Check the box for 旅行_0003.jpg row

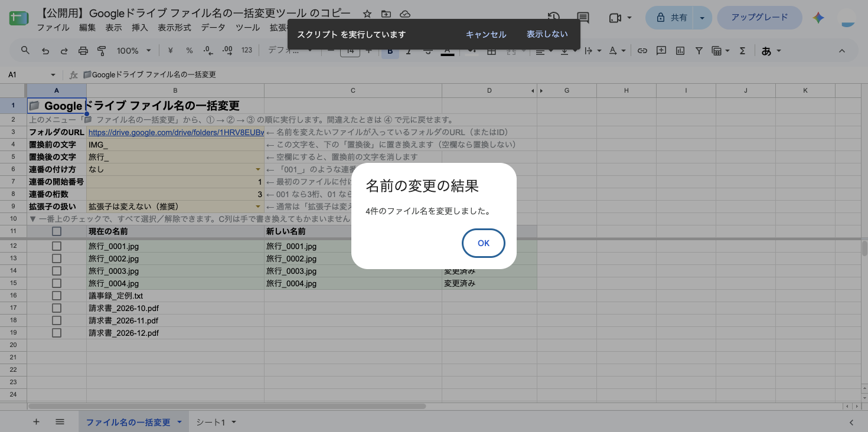57,271
